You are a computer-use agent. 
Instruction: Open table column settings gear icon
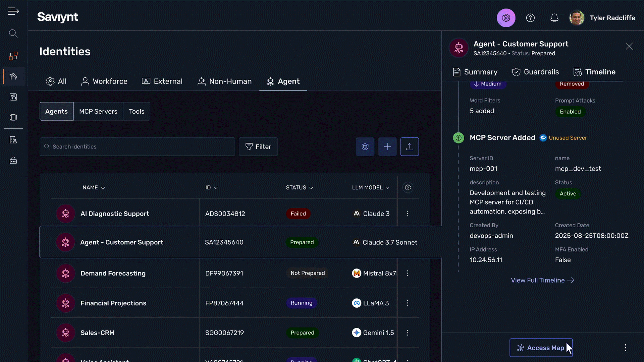pyautogui.click(x=408, y=188)
